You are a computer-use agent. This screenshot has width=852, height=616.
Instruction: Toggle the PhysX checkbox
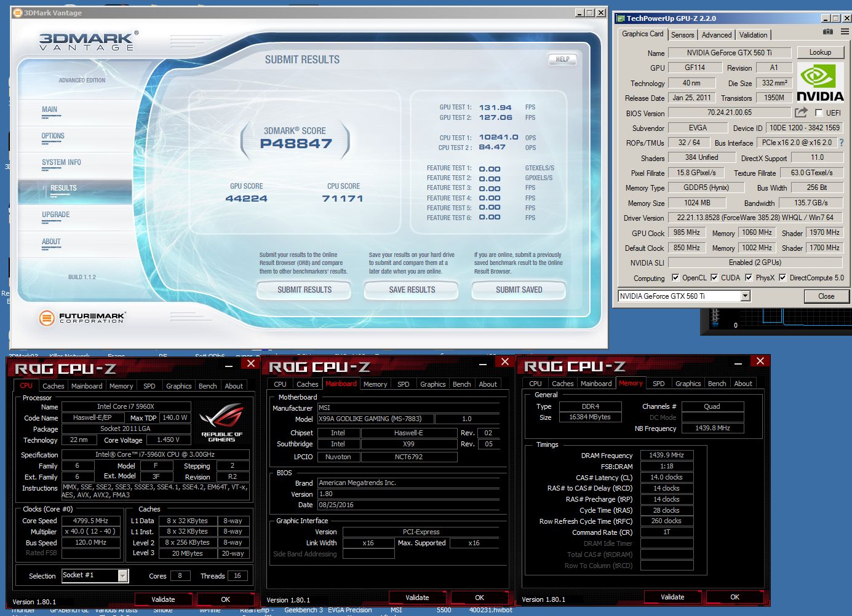pyautogui.click(x=749, y=278)
